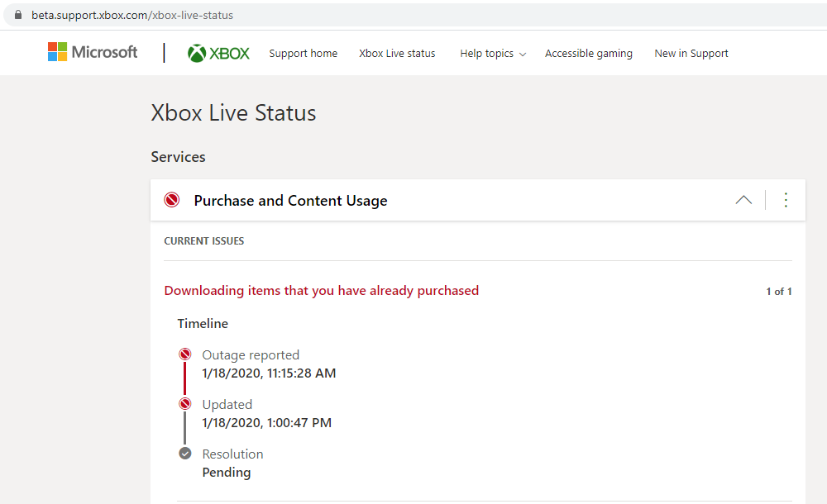Viewport: 827px width, 504px height.
Task: Click the Timeline heading
Action: click(203, 324)
